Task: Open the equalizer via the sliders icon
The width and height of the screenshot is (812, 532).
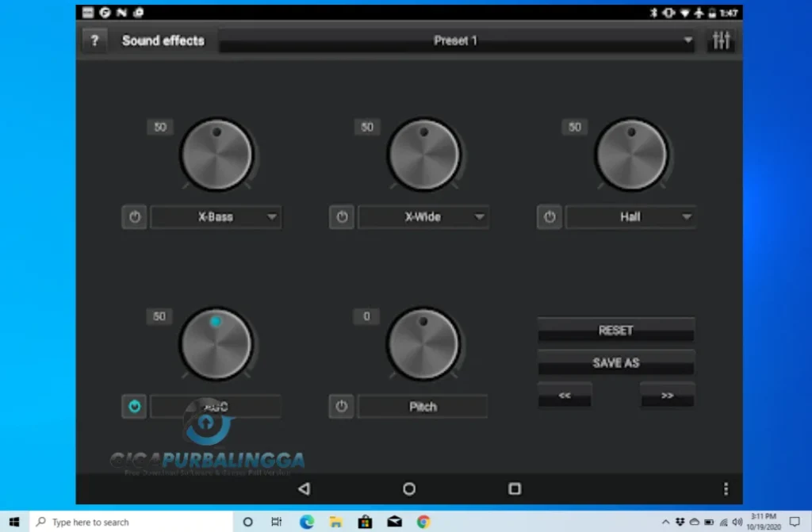Action: coord(720,40)
